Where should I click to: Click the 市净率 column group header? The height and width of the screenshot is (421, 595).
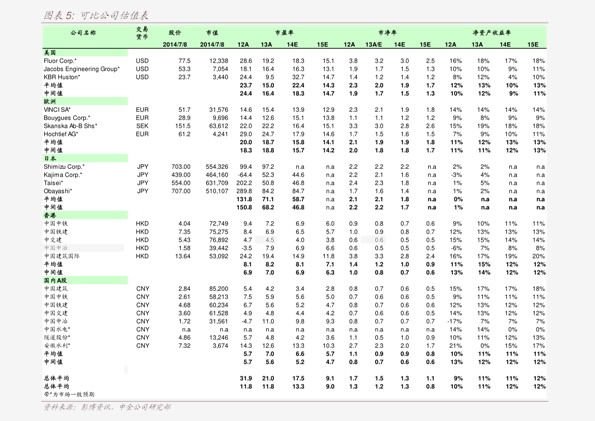(x=387, y=33)
